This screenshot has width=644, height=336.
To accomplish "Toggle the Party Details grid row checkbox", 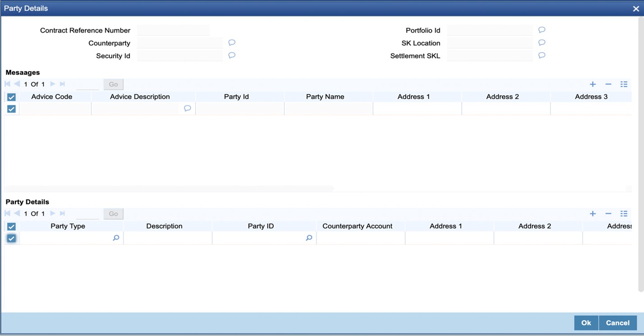I will tap(11, 238).
